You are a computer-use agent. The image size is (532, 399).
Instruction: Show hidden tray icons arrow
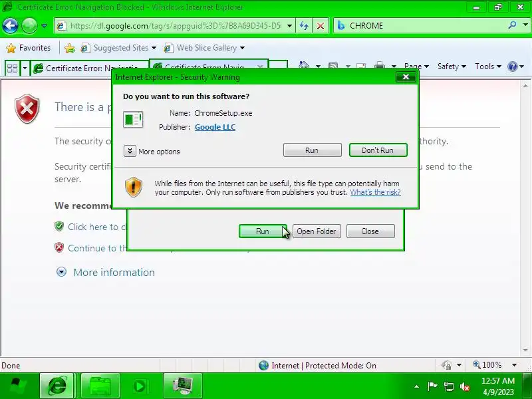[x=417, y=386]
